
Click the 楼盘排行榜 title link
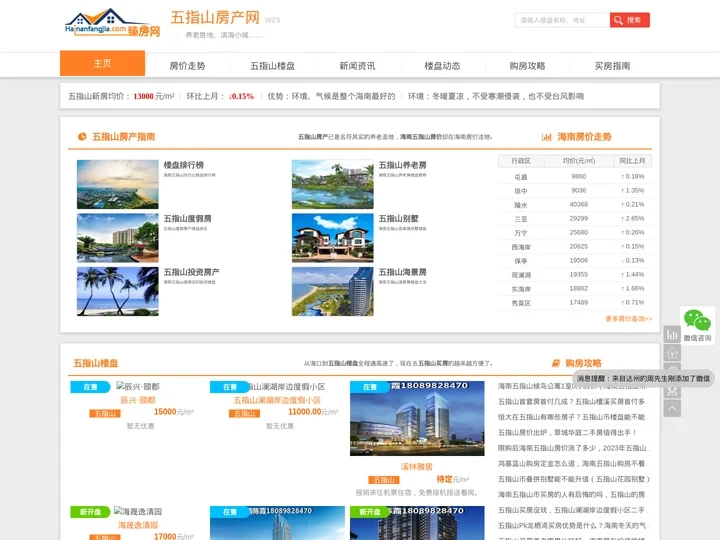184,165
